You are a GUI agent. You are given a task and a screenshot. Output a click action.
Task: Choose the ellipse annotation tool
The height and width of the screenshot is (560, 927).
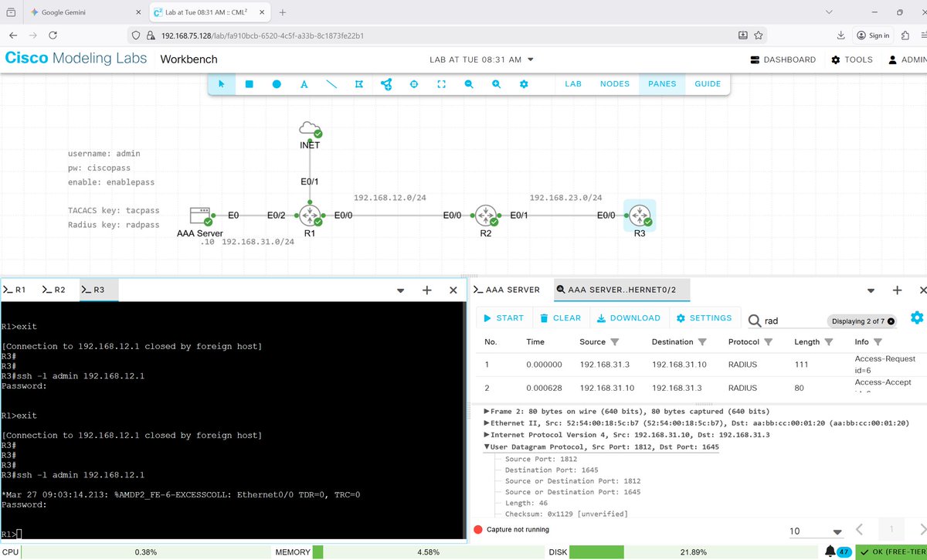coord(277,84)
